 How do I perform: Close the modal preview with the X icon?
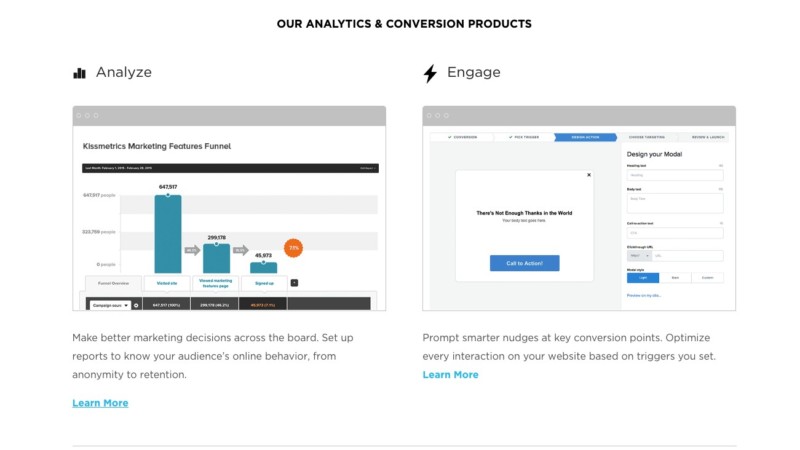[589, 175]
